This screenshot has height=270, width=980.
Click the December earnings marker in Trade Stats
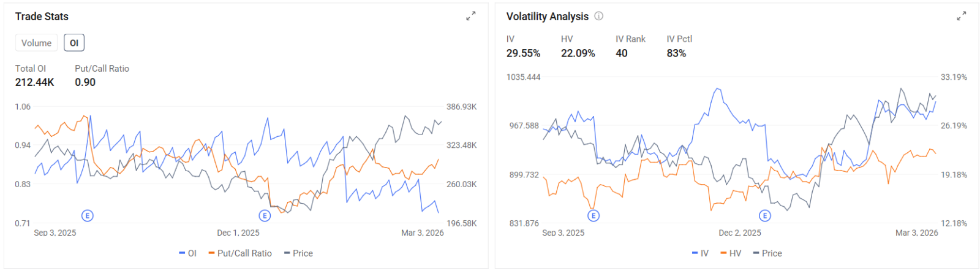tap(265, 215)
